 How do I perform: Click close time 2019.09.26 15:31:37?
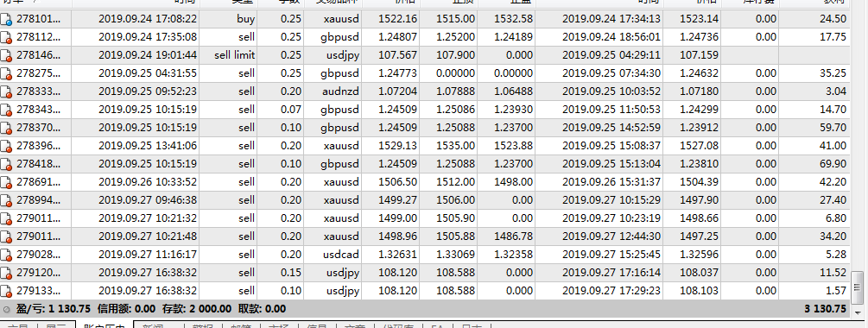611,182
